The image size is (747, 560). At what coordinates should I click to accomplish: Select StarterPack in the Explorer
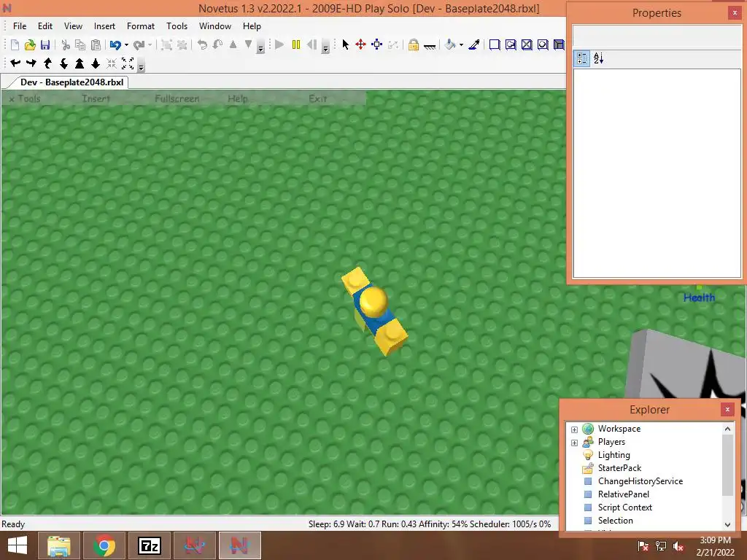tap(619, 468)
